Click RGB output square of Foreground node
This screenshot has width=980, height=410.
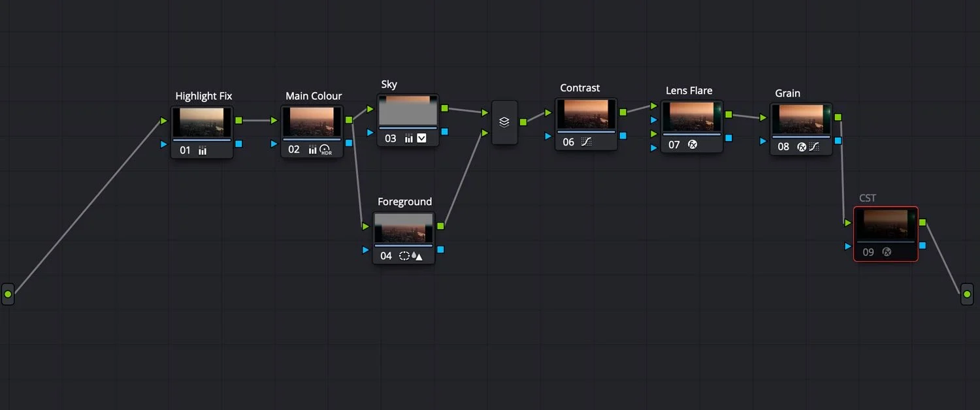tap(440, 226)
